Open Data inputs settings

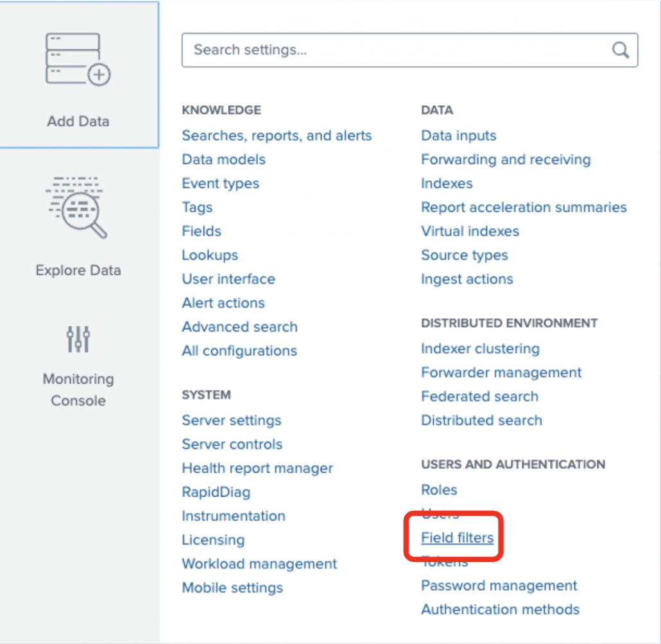[458, 135]
